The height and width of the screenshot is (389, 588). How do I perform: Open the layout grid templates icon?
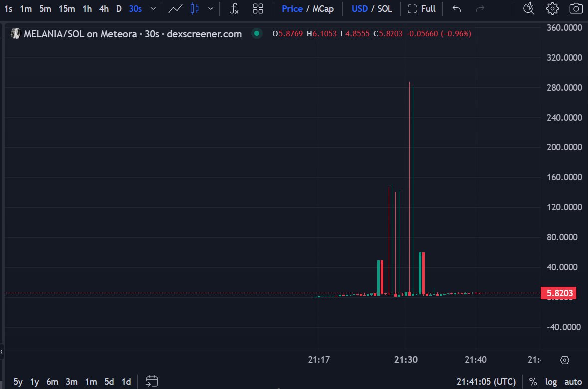[258, 9]
